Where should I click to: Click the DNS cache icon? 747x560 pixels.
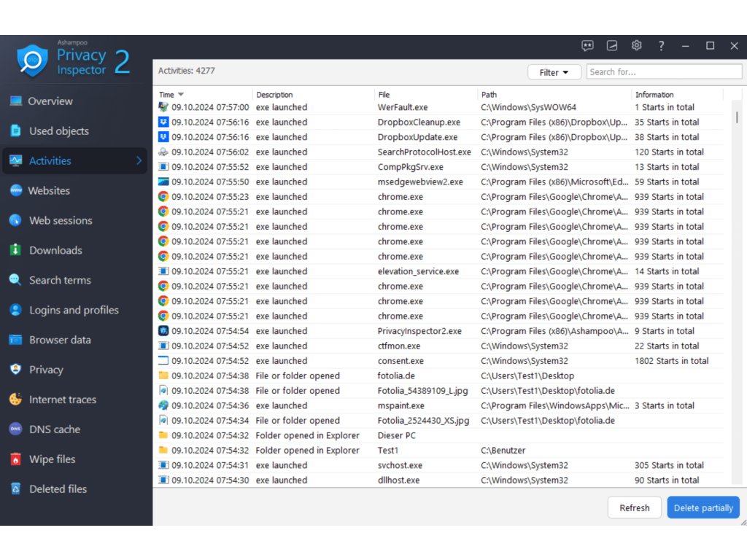tap(16, 429)
